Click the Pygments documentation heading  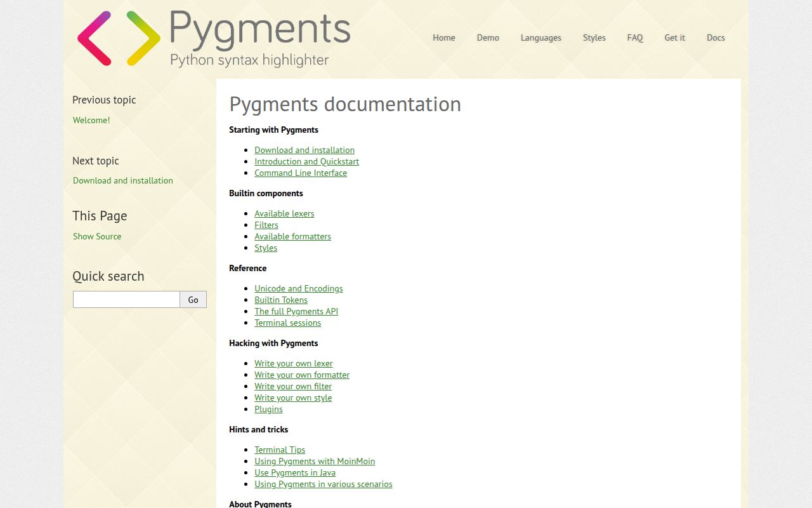click(345, 104)
